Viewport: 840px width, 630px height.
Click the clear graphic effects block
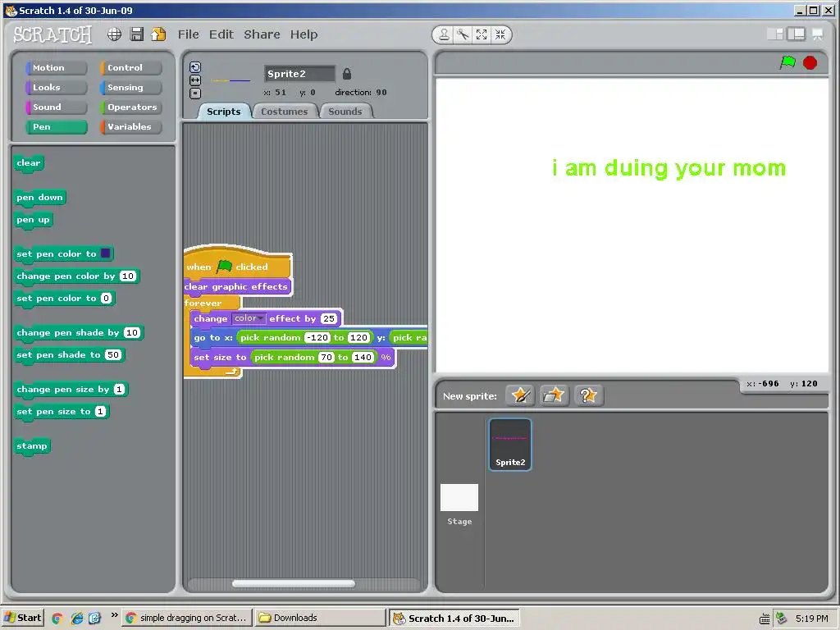click(237, 286)
